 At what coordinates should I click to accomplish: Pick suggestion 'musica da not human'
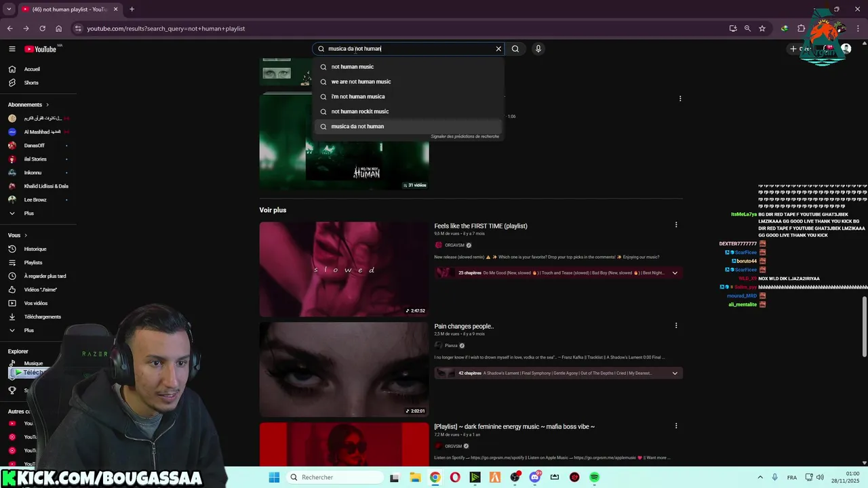[x=409, y=126]
